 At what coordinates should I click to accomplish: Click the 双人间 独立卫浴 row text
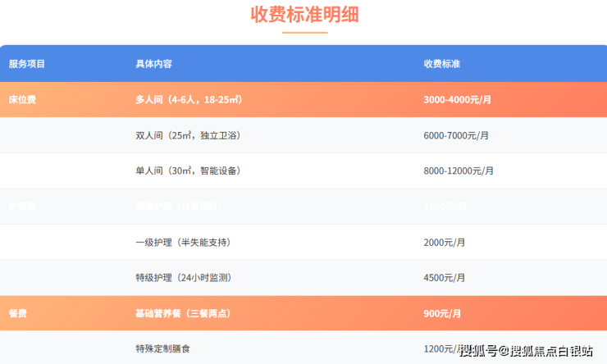coord(188,135)
